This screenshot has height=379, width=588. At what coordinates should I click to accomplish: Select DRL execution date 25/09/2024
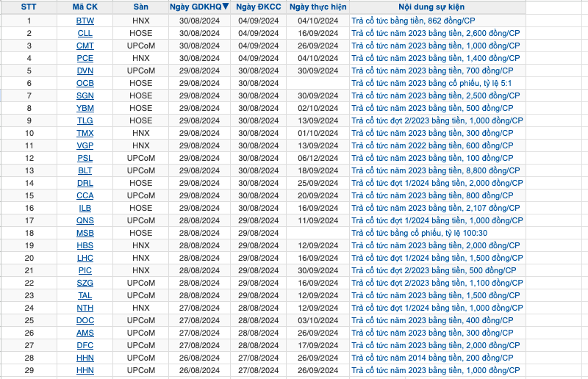pyautogui.click(x=318, y=183)
